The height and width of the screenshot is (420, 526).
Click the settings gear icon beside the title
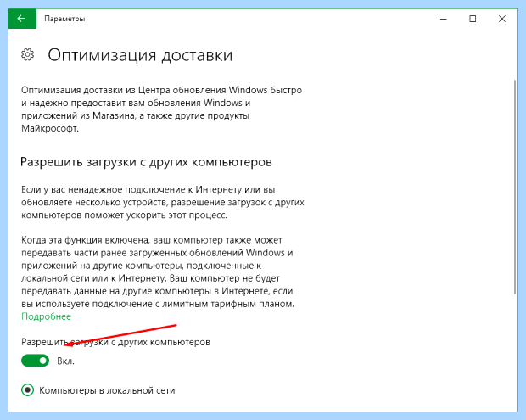[x=27, y=54]
